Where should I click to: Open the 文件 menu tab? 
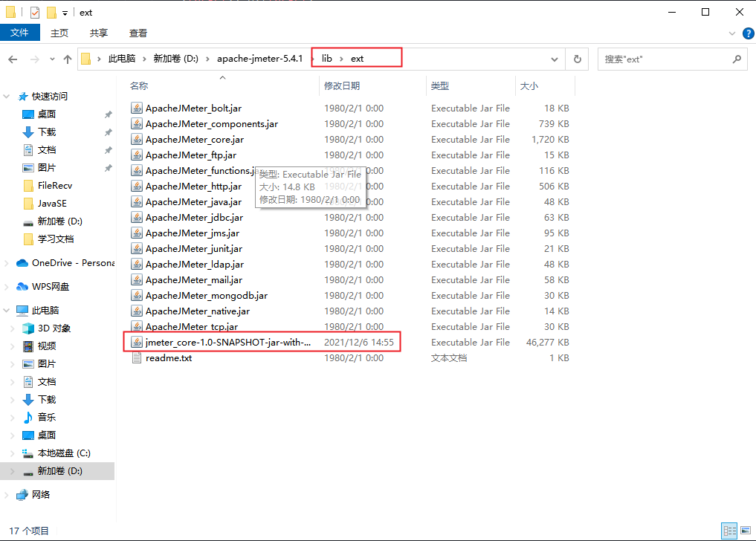20,33
